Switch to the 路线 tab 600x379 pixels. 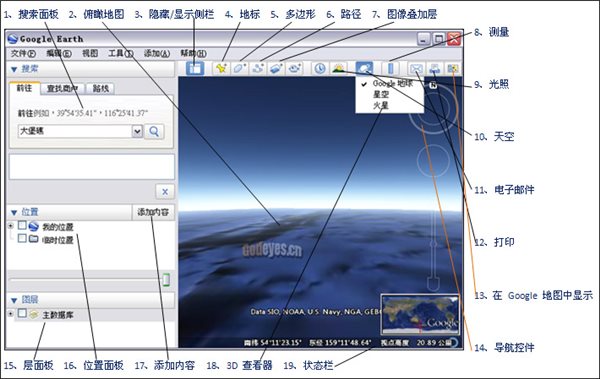(x=101, y=88)
